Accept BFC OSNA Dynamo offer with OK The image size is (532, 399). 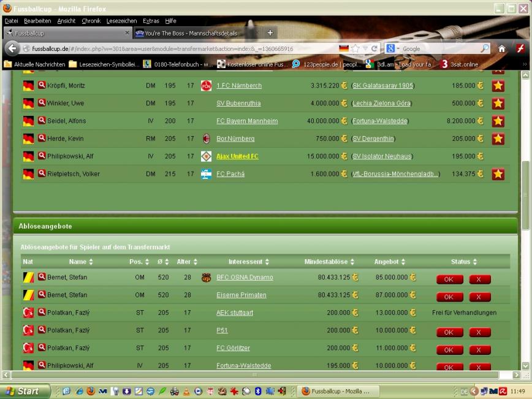click(449, 279)
